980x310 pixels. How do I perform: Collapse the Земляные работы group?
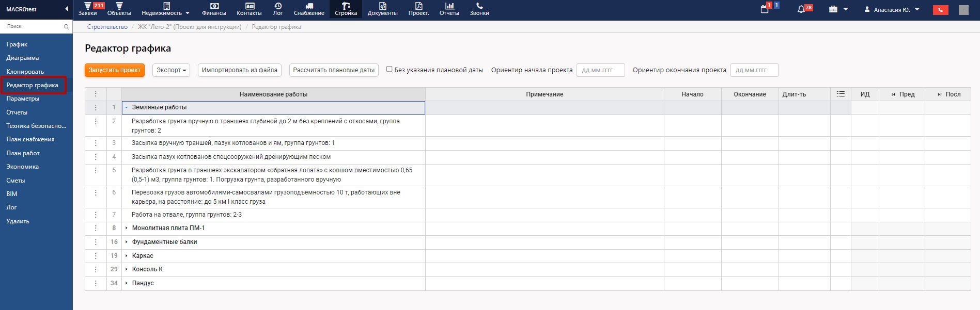127,107
